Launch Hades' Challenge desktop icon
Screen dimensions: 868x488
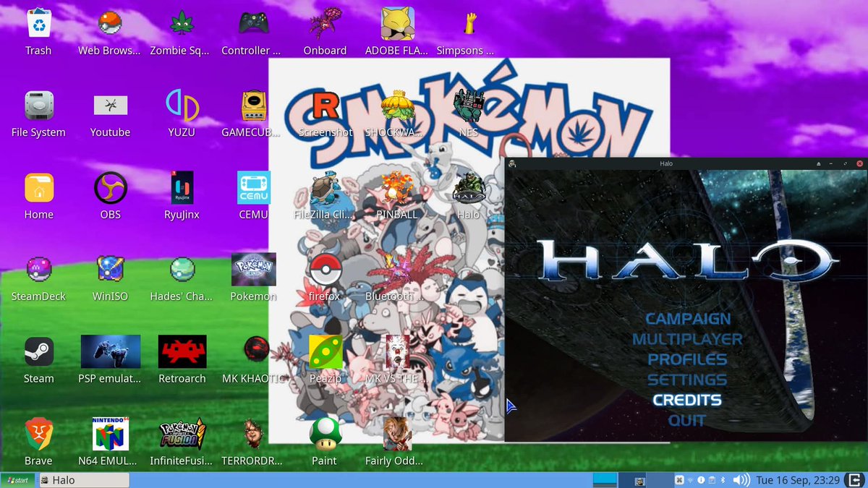click(x=182, y=270)
